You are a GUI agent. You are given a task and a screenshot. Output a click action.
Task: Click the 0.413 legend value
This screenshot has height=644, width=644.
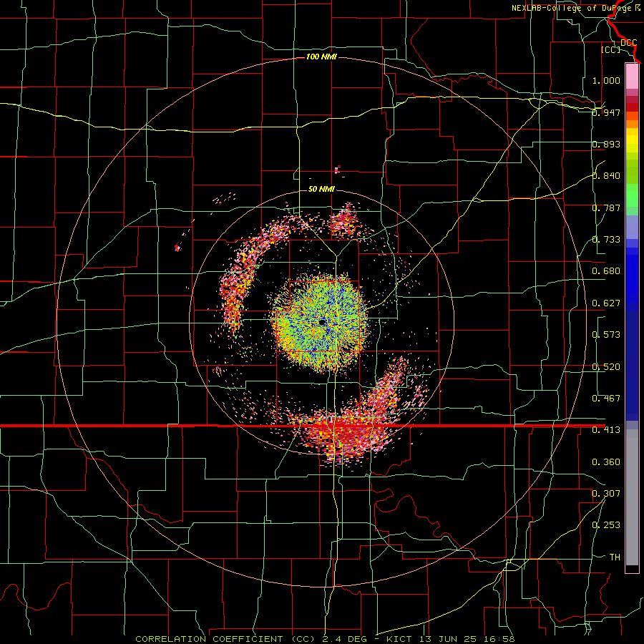click(x=606, y=430)
